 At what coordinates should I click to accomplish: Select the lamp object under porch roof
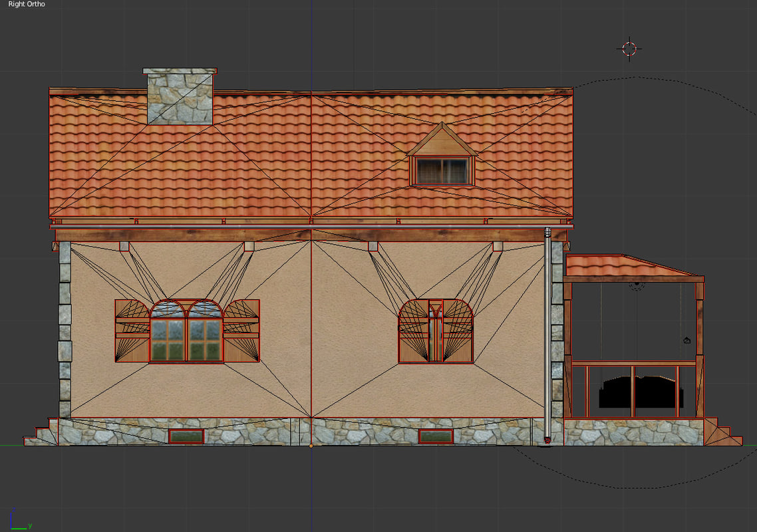[637, 285]
